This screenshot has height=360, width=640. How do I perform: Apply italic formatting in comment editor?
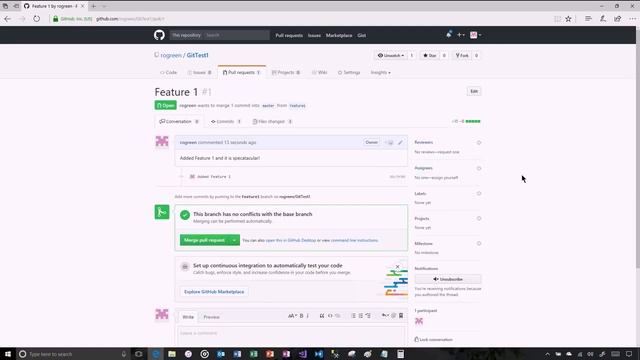coord(308,316)
